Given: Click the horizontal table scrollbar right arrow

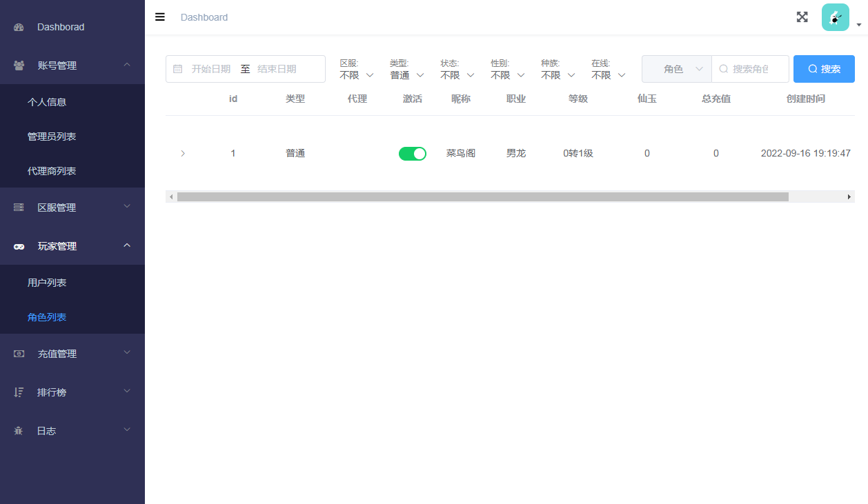Looking at the screenshot, I should (x=849, y=197).
